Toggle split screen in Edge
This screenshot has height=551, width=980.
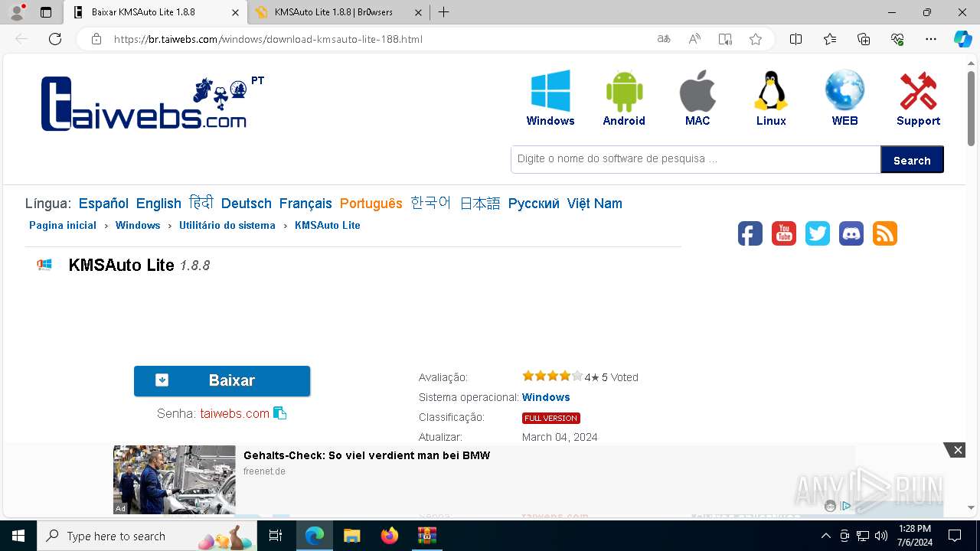(796, 39)
